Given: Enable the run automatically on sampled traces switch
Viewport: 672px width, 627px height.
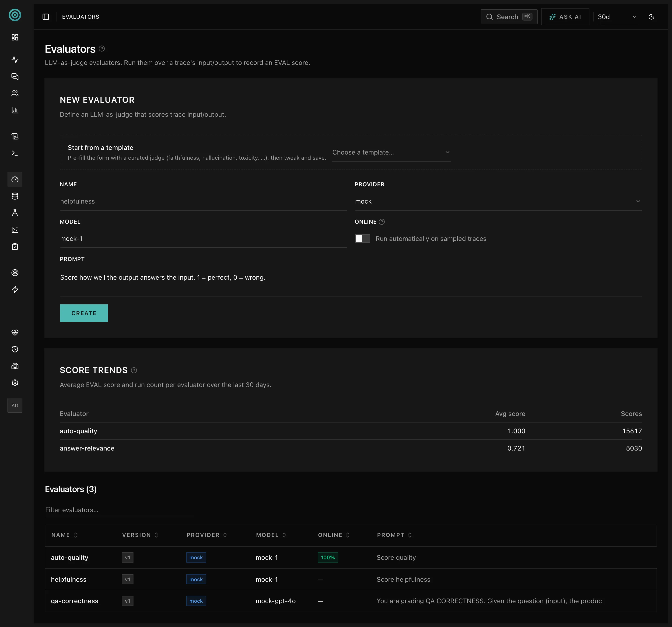Looking at the screenshot, I should (362, 239).
